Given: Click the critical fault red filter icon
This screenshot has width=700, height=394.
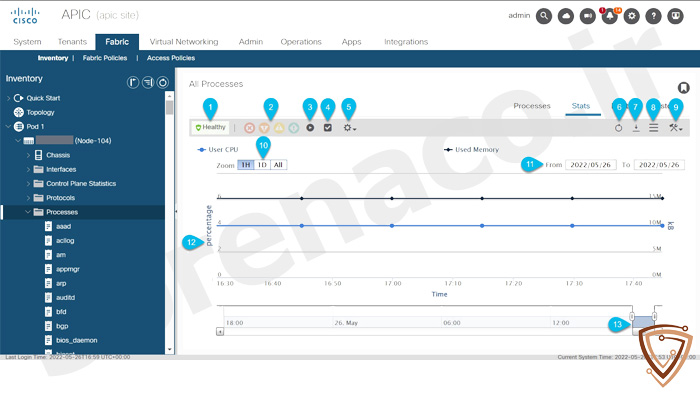Looking at the screenshot, I should click(x=250, y=128).
